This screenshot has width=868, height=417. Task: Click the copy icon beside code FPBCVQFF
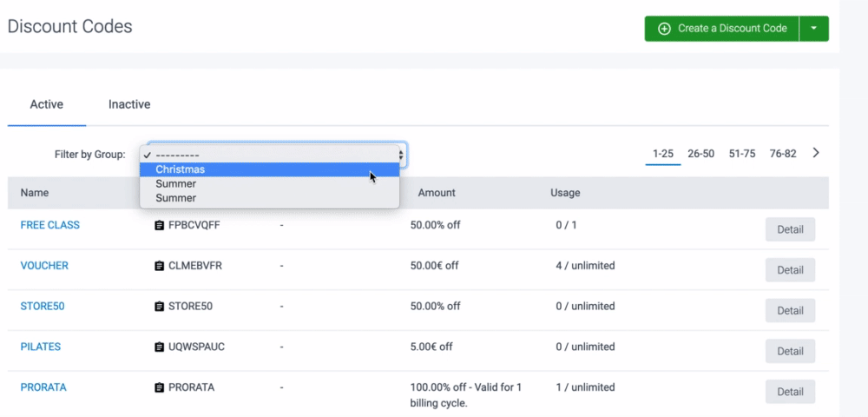tap(159, 225)
